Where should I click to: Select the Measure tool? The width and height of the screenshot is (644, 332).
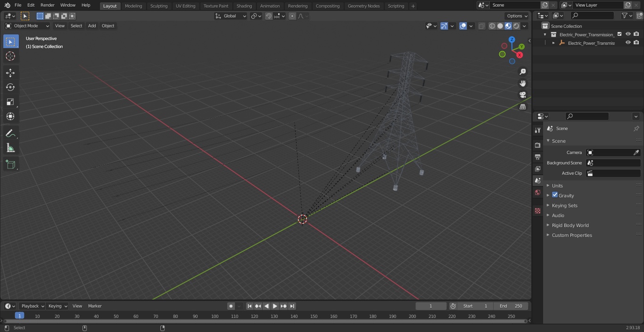tap(10, 148)
